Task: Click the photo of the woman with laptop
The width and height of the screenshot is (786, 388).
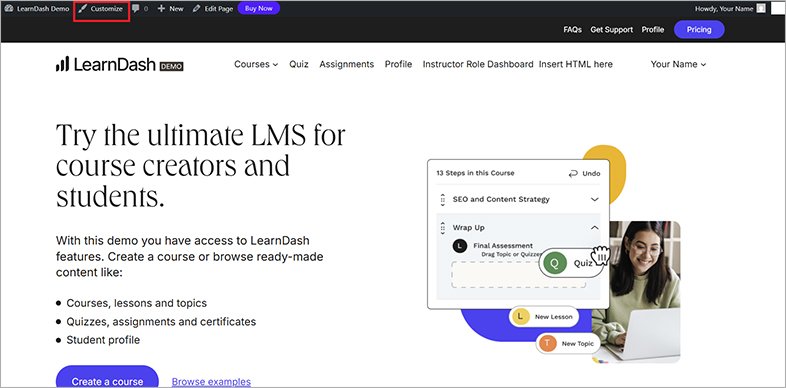Action: pos(637,292)
